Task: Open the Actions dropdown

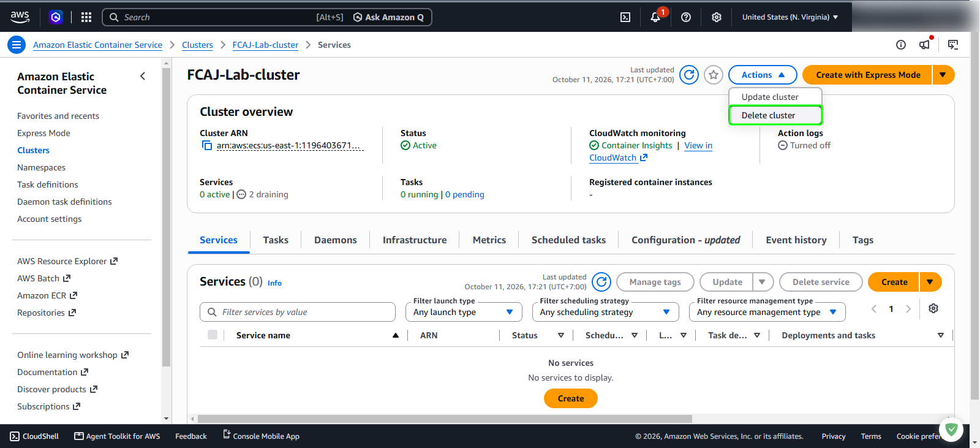Action: coord(763,75)
